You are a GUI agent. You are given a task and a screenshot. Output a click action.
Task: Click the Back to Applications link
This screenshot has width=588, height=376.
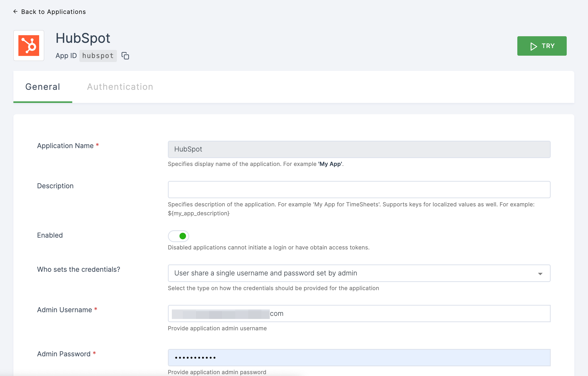[x=49, y=12]
